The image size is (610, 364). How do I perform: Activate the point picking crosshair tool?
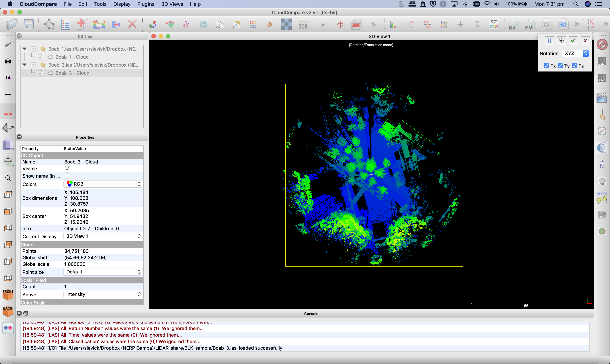(49, 24)
